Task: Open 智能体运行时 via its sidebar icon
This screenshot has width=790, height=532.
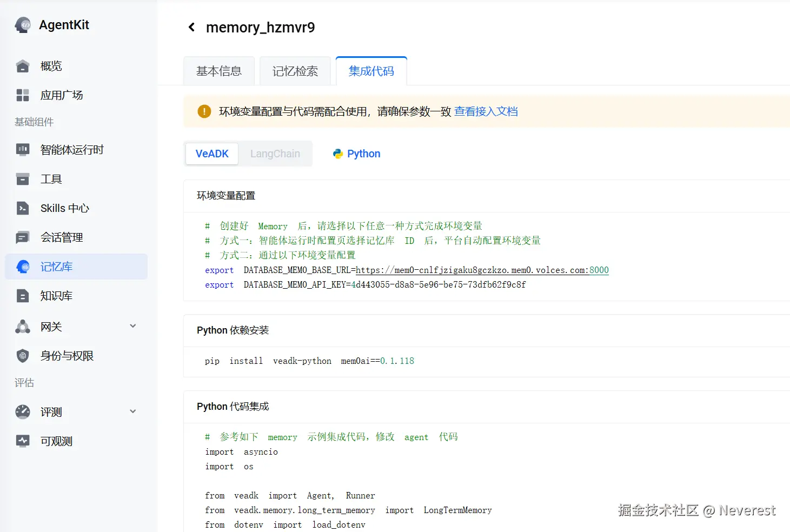Action: point(23,150)
